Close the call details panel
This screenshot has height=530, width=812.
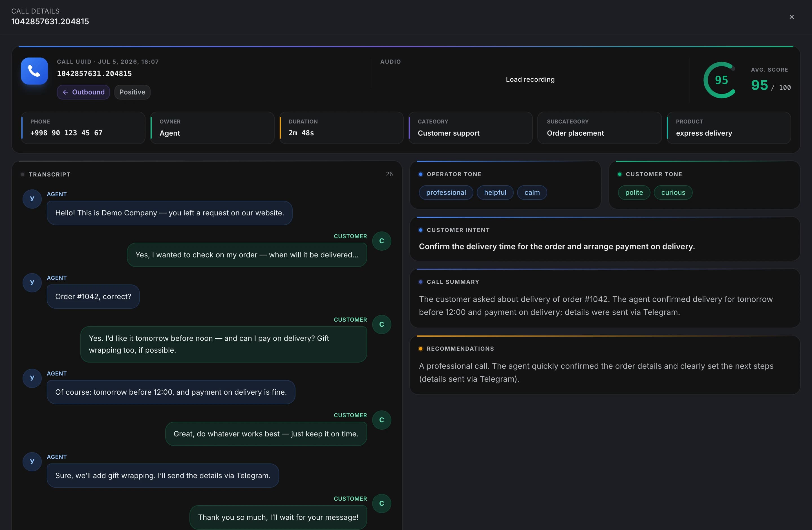pyautogui.click(x=791, y=17)
